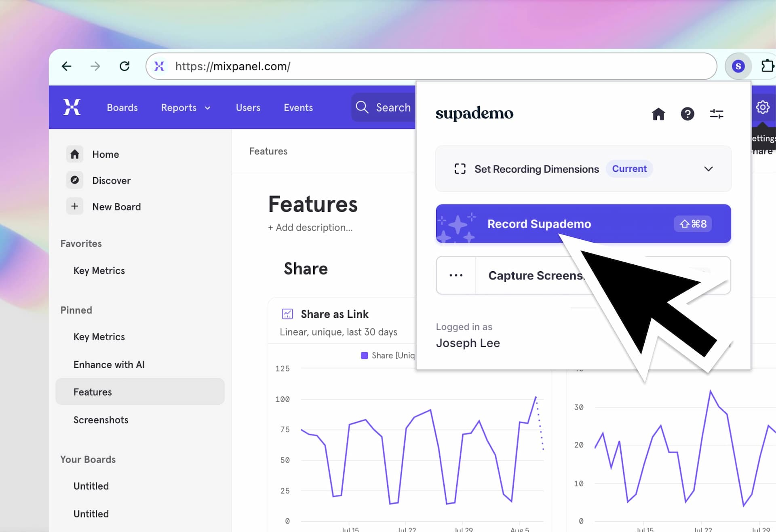Open the Users nav item
The image size is (776, 532).
click(248, 108)
